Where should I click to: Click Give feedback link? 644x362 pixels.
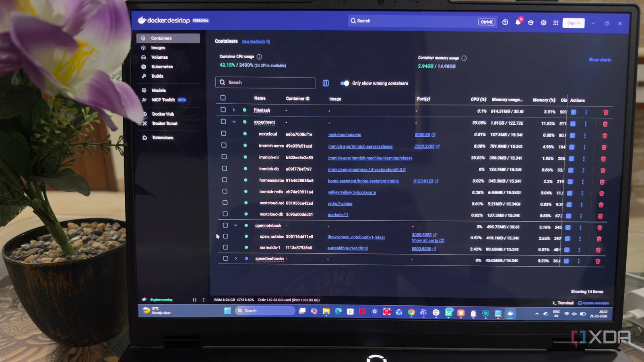pyautogui.click(x=254, y=41)
